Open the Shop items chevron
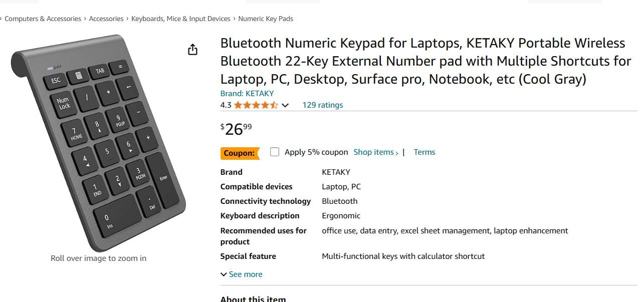 pos(375,152)
